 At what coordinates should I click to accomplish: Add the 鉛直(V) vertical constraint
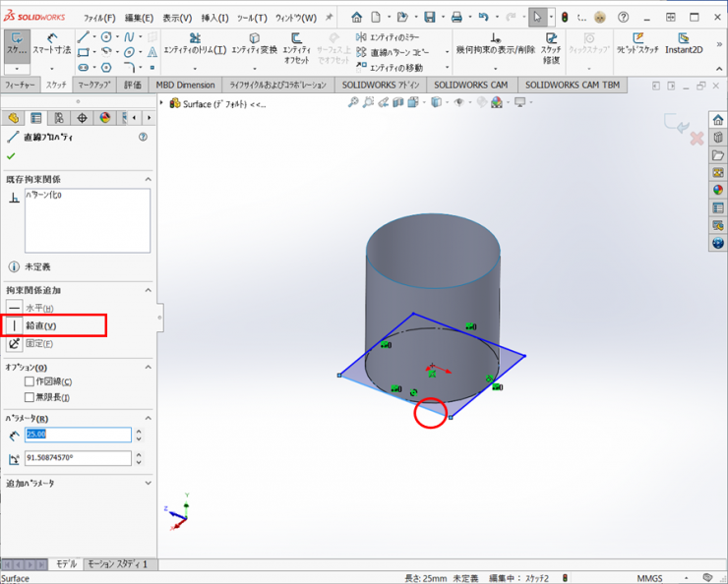click(x=40, y=325)
